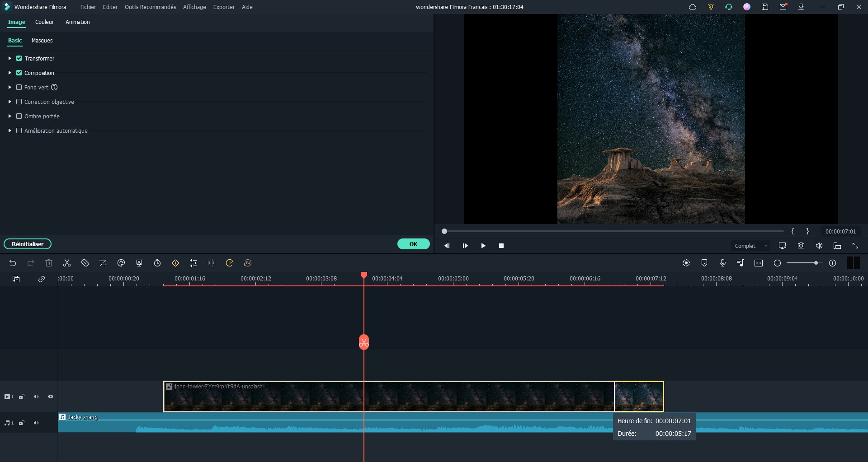
Task: Click zoom to fit timeline icon
Action: tap(759, 263)
